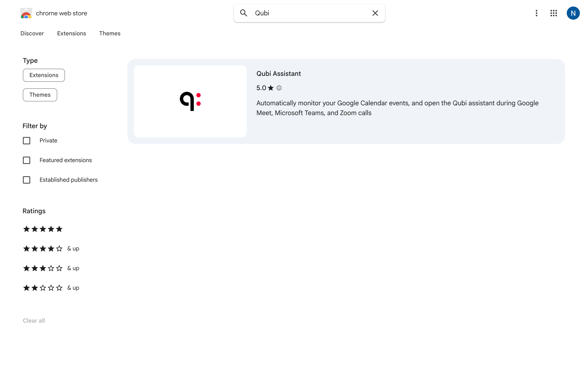
Task: Open the Qubi Assistant logo thumbnail
Action: (x=190, y=101)
